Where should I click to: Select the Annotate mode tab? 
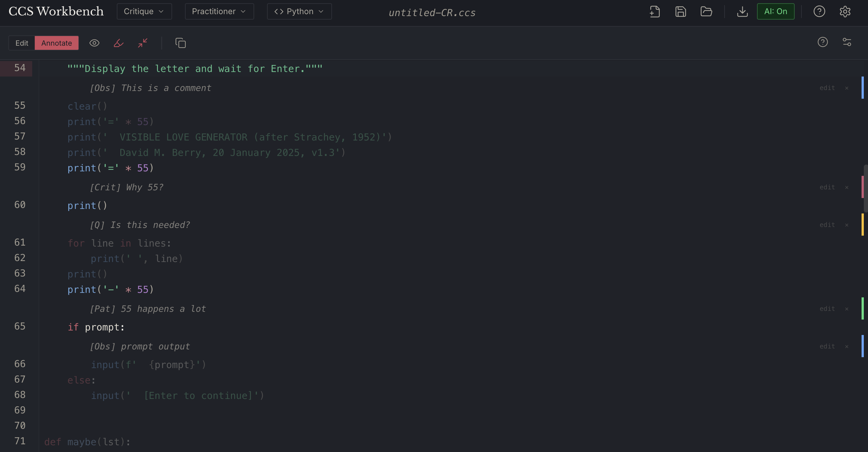(57, 43)
